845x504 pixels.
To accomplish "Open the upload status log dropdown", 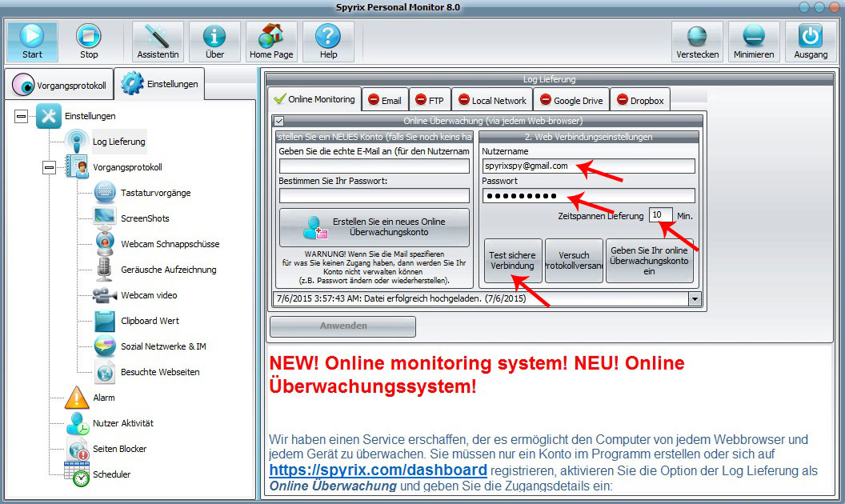I will click(695, 298).
